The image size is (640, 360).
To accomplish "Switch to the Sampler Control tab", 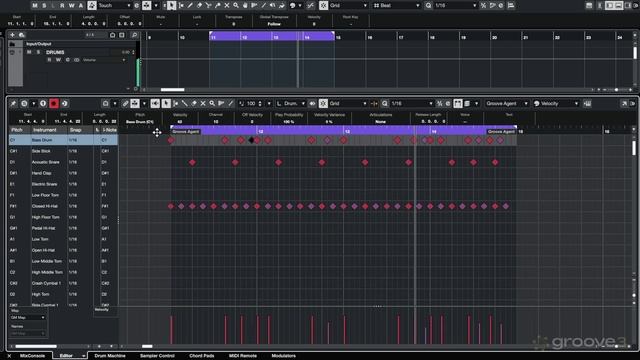I will point(158,356).
